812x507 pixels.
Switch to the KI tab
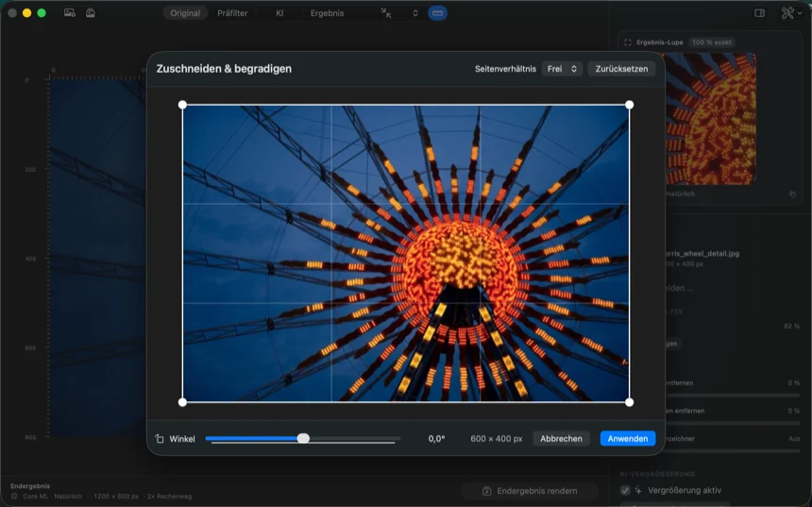[279, 13]
